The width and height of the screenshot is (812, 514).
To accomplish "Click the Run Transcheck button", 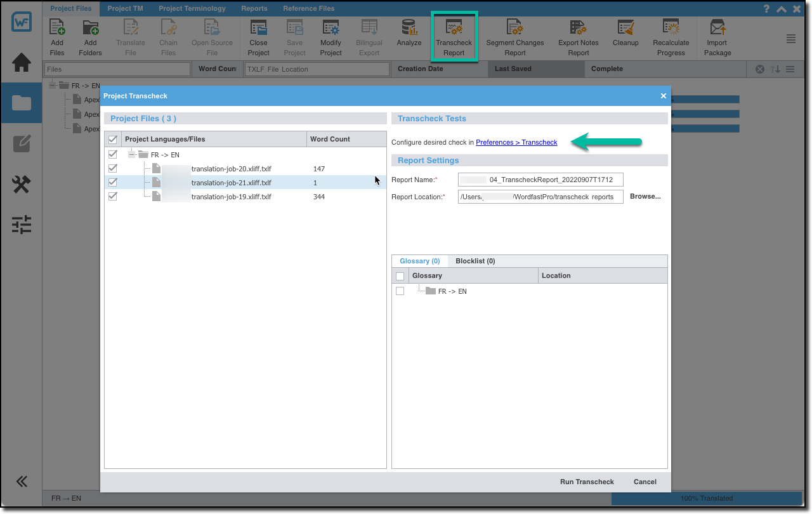I will (587, 482).
